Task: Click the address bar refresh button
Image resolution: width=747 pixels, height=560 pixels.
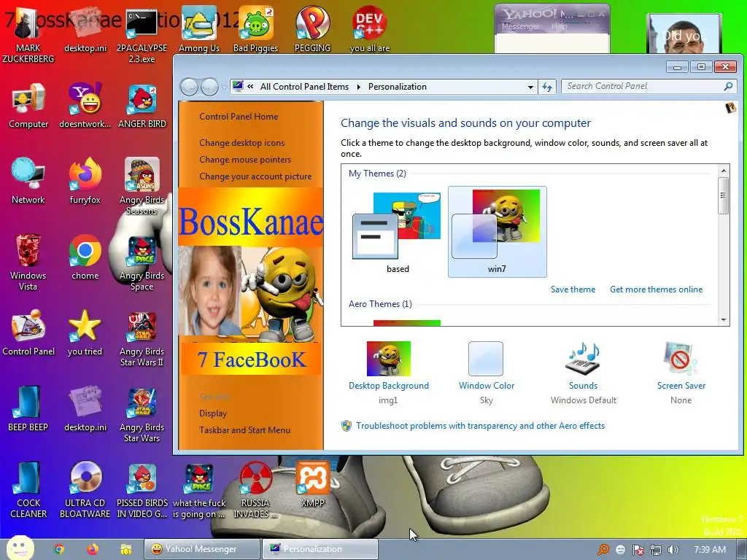Action: coord(547,87)
